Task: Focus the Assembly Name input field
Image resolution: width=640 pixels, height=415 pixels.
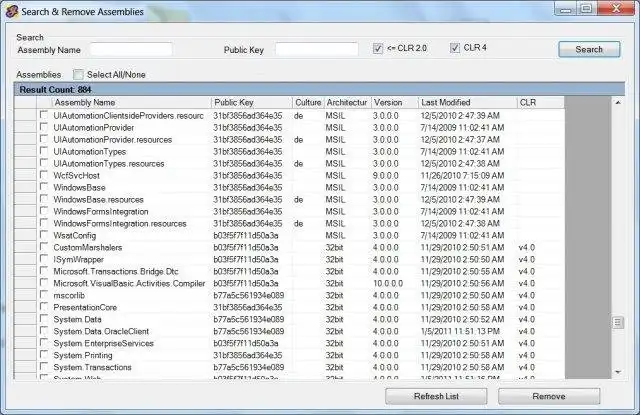Action: click(x=131, y=49)
